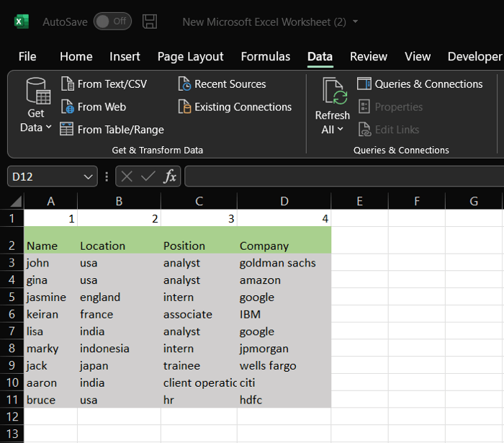The height and width of the screenshot is (443, 504).
Task: Select the cell containing keiran
Action: (x=50, y=314)
